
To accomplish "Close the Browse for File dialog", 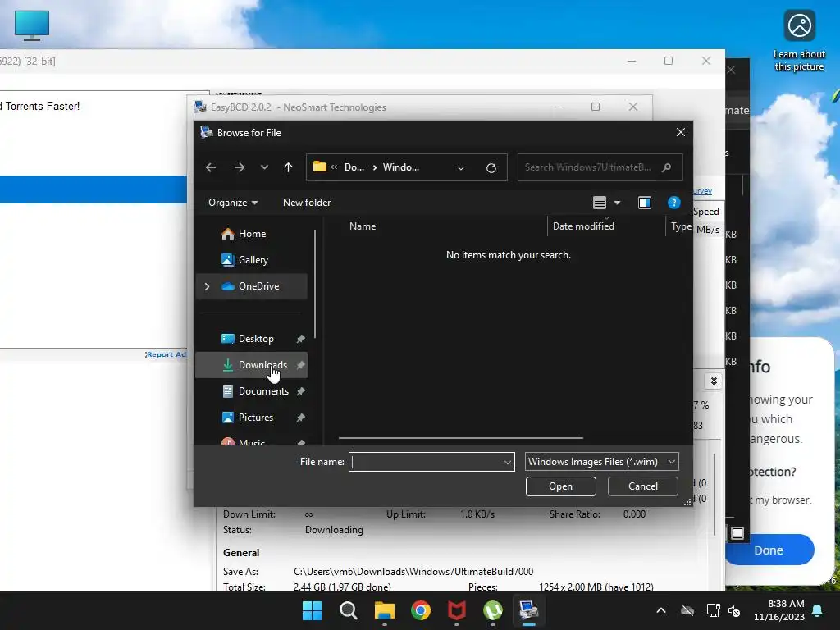I will 680,132.
